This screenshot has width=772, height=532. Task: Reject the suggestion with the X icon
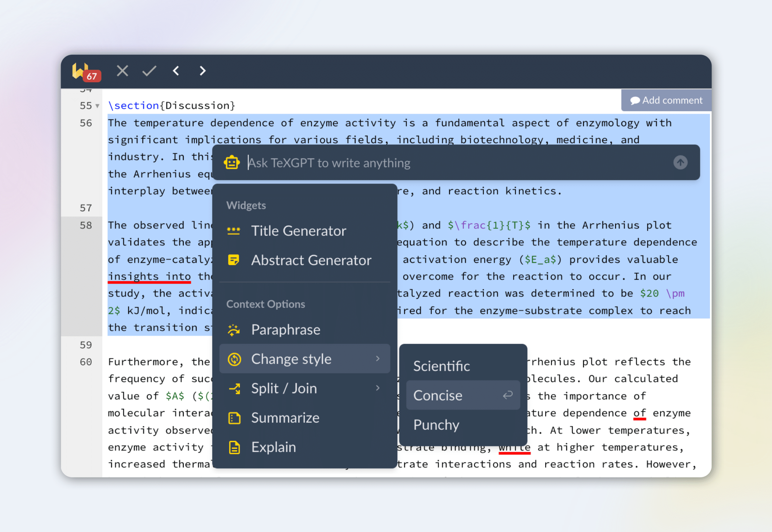point(122,71)
